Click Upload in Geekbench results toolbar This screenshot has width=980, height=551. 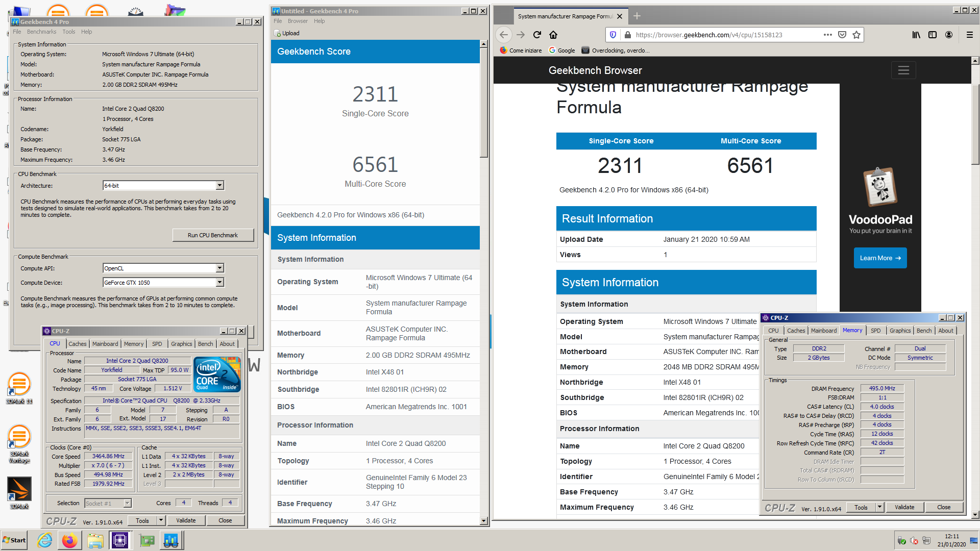(x=287, y=33)
